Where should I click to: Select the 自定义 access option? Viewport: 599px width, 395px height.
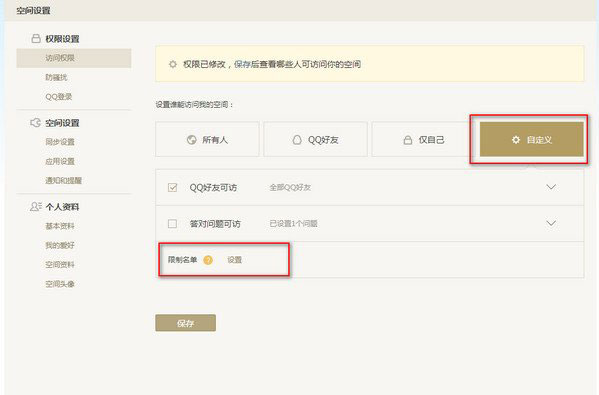click(531, 139)
